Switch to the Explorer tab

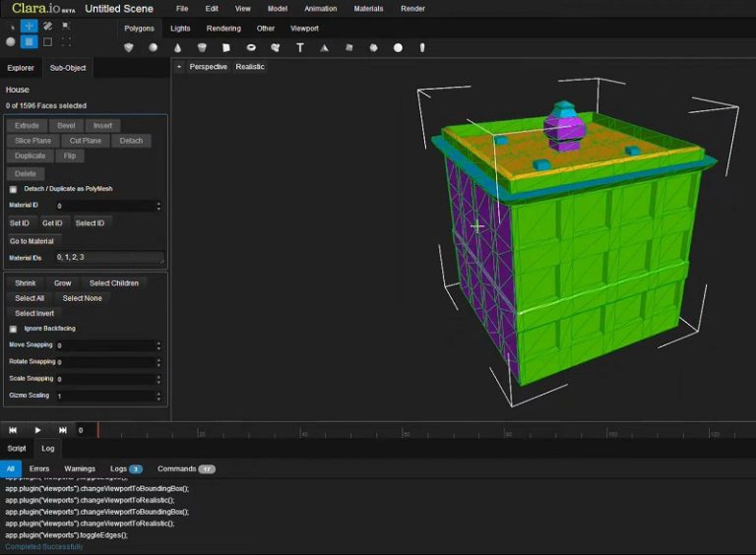(21, 68)
